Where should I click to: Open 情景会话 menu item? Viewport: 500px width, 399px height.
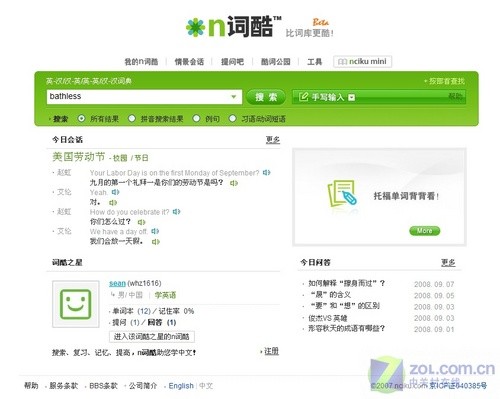tap(189, 62)
